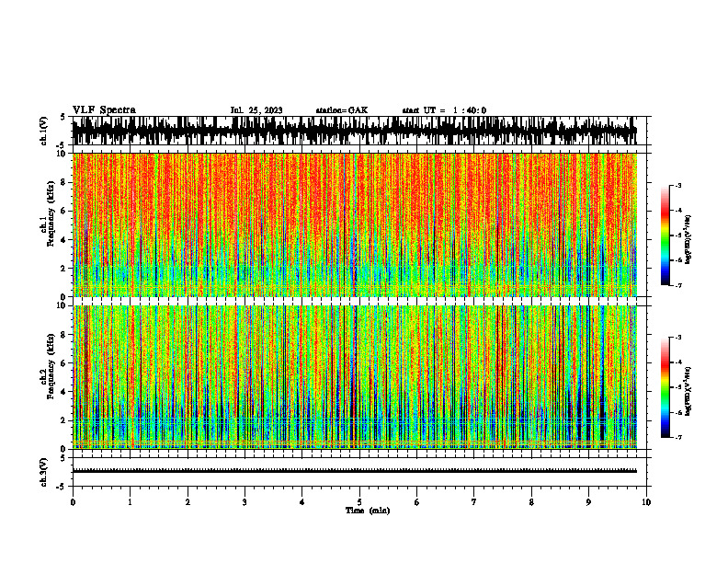Screen dimensions: 728x563
Task: Click the ch.2 spectrogram color bar
Action: [665, 387]
